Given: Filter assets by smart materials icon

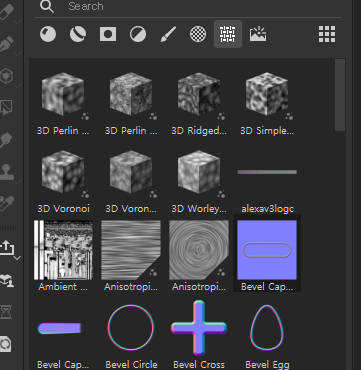Looking at the screenshot, I should (78, 34).
